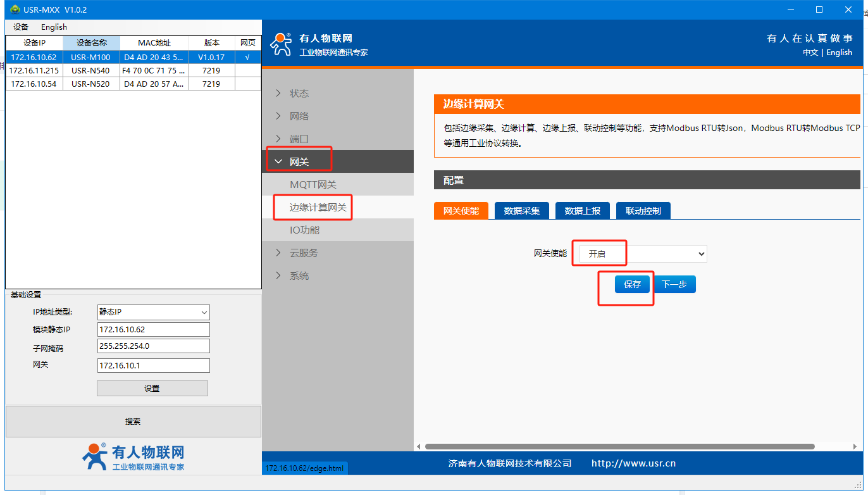Image resolution: width=868 pixels, height=495 pixels.
Task: Open the 设备 menu
Action: pyautogui.click(x=21, y=27)
